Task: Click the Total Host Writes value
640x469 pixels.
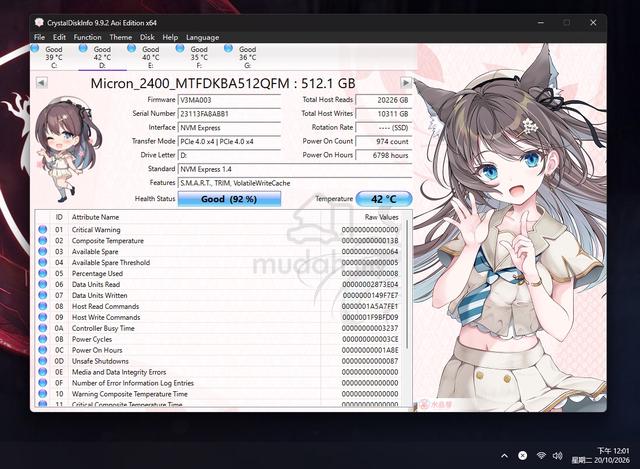Action: click(384, 114)
